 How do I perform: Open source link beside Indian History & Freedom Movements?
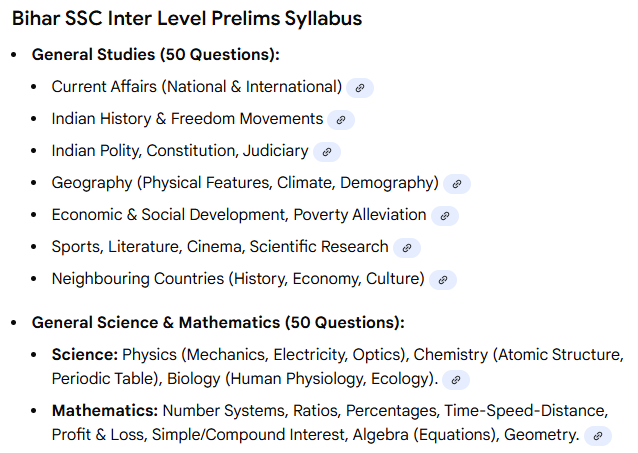pos(341,120)
